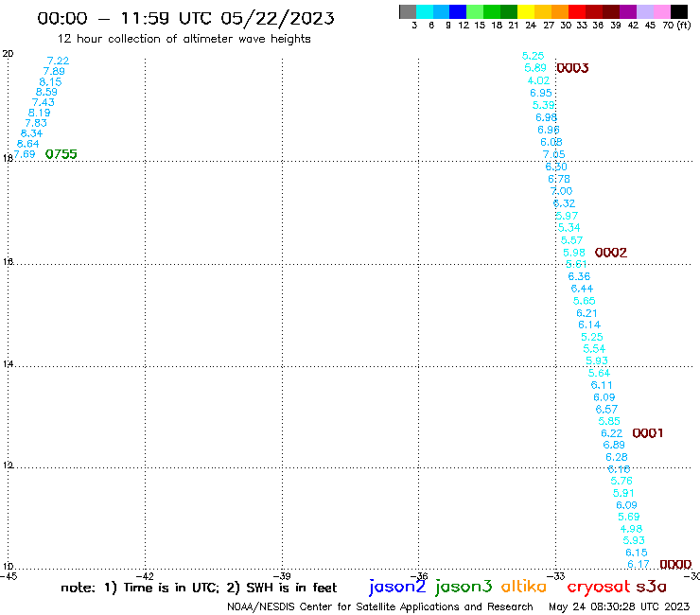Click the wave height value 5.85
This screenshot has width=700, height=615.
point(609,421)
